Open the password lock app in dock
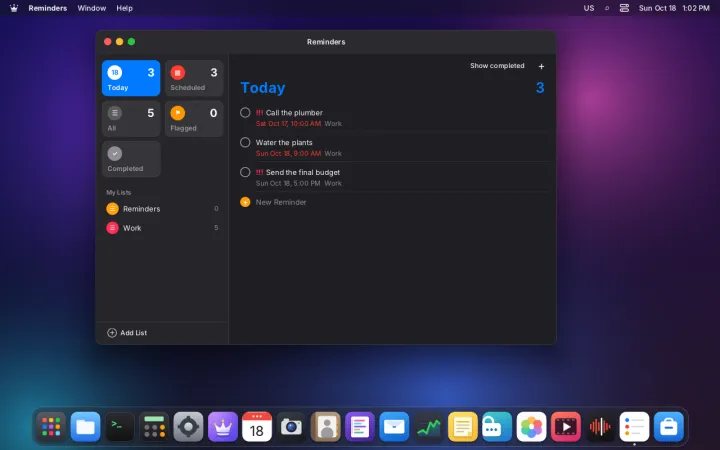The image size is (720, 450). tap(497, 427)
